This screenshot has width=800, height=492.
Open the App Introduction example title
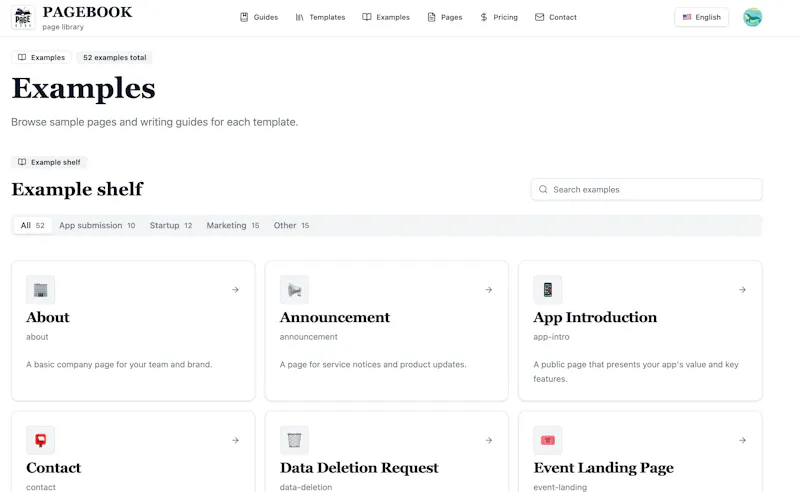(595, 317)
